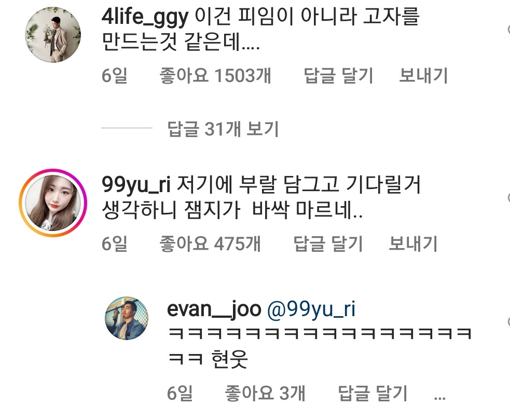This screenshot has width=510, height=420.
Task: Open 4life_ggy profile picture
Action: (53, 34)
